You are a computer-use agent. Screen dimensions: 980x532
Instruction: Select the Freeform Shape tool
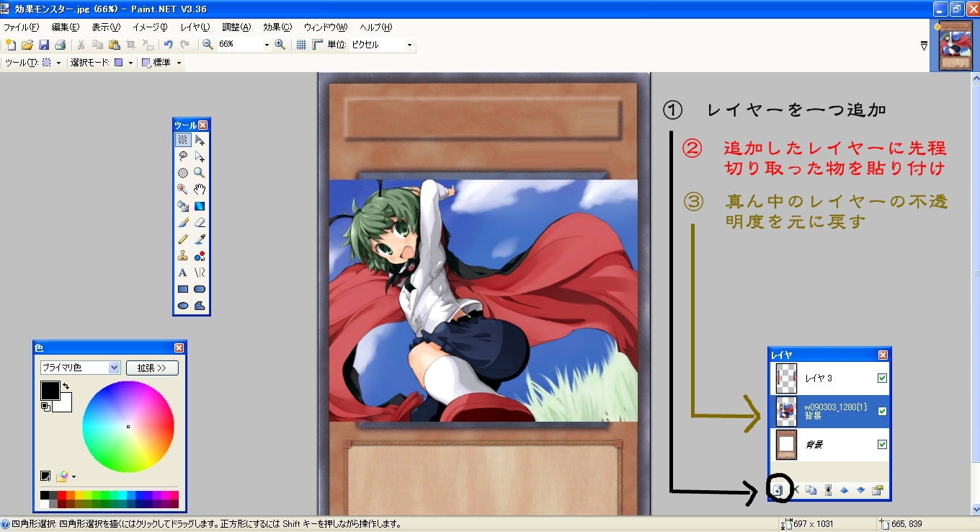tap(200, 306)
